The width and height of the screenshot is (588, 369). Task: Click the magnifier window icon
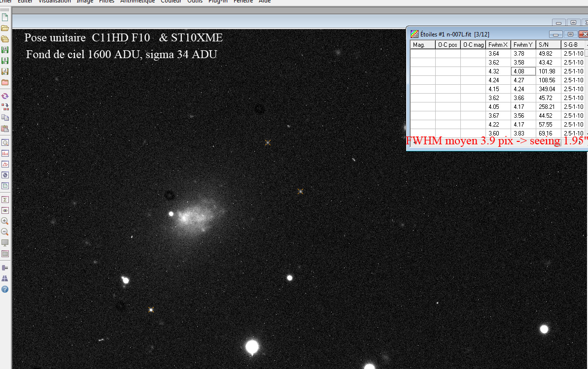(x=5, y=142)
